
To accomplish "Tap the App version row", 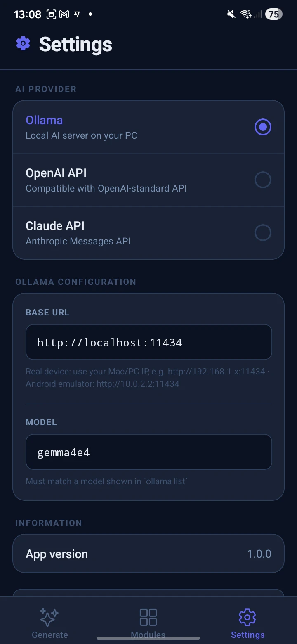I will click(148, 554).
